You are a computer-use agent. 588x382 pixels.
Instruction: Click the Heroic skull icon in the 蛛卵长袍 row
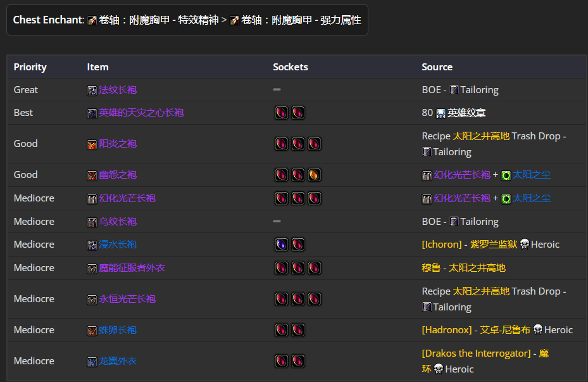click(x=538, y=329)
